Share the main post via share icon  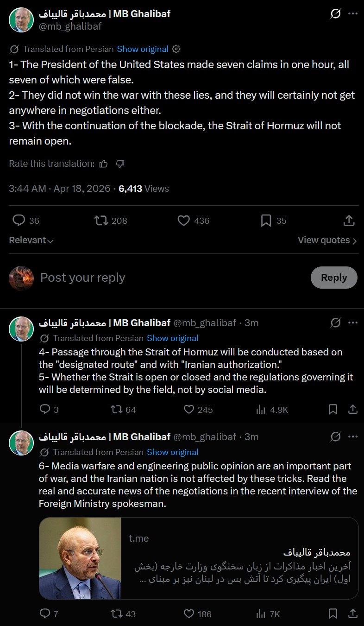click(x=350, y=221)
